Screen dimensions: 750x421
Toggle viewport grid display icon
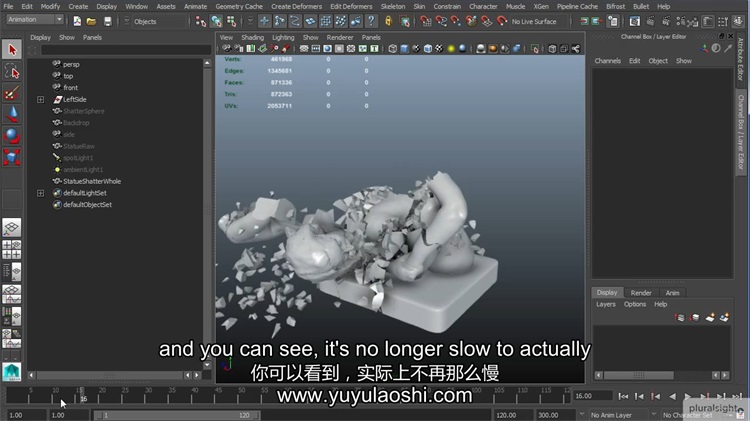click(x=304, y=48)
